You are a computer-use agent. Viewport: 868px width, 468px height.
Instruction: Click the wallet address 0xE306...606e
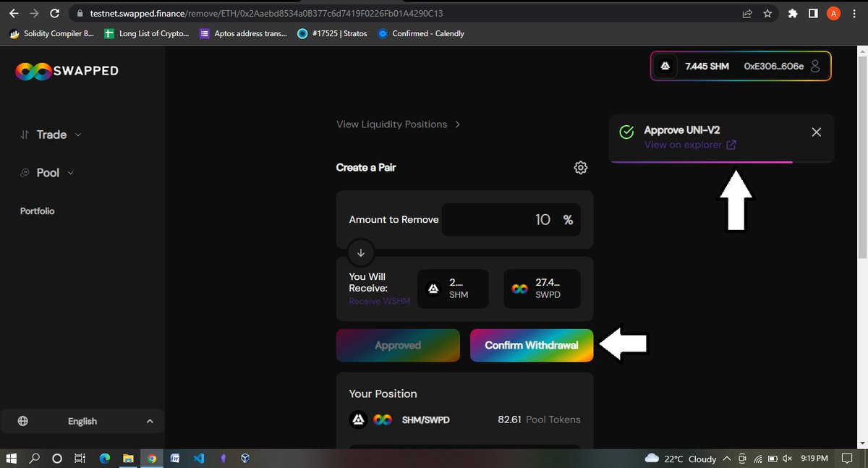click(774, 67)
